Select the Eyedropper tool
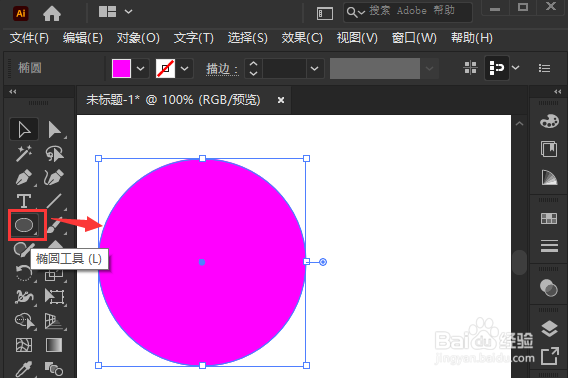 point(24,369)
